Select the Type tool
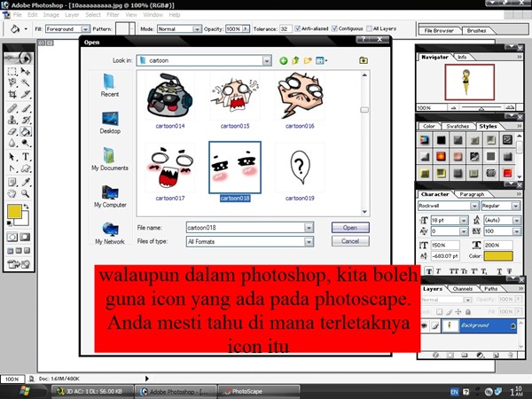532x399 pixels. pos(26,157)
